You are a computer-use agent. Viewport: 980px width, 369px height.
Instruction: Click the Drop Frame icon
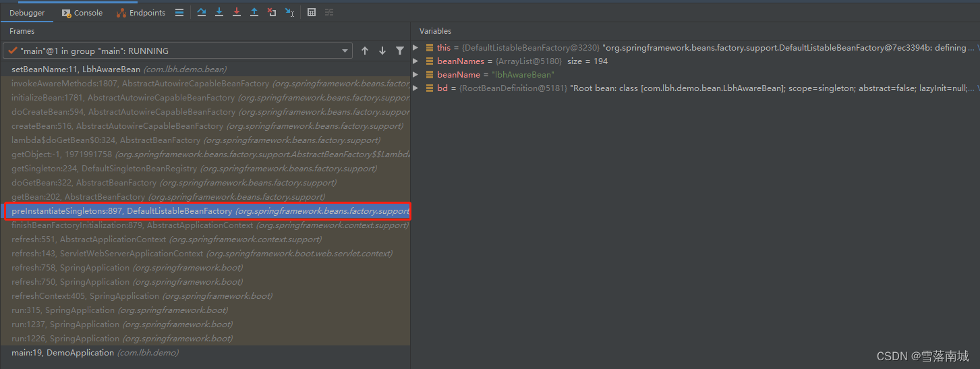point(272,13)
